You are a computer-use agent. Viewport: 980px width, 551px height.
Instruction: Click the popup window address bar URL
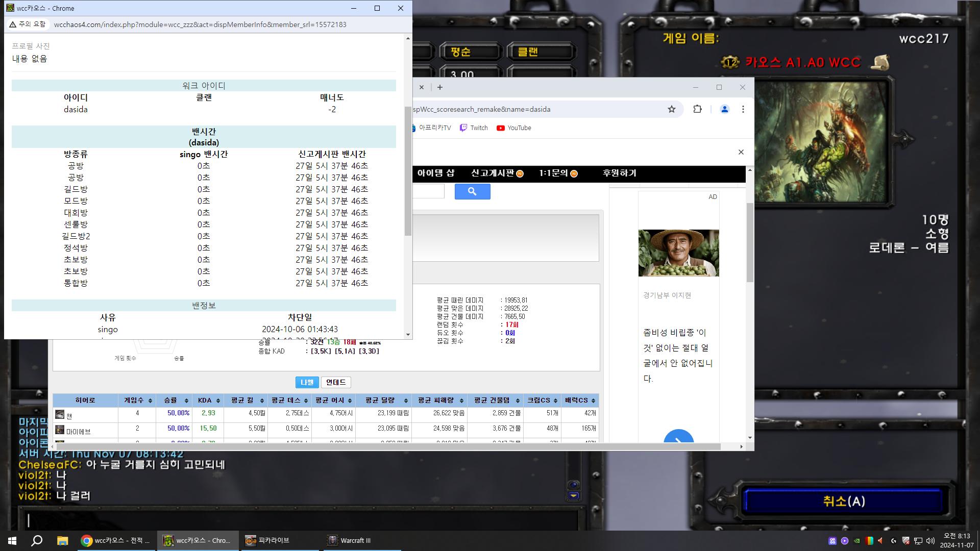pos(200,24)
